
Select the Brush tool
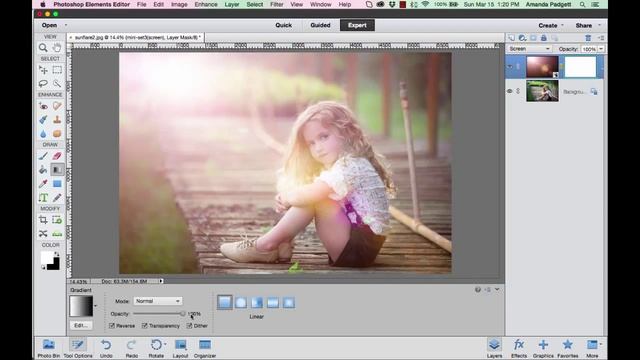(43, 156)
